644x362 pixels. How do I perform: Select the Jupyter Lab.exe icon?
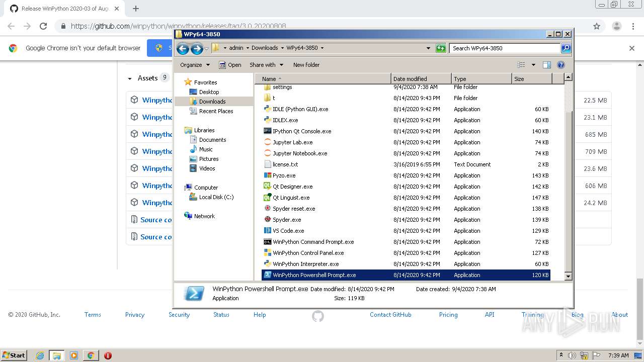tap(268, 142)
